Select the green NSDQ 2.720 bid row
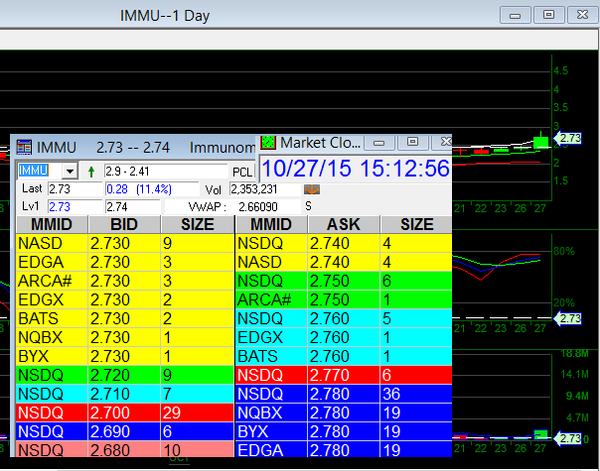The height and width of the screenshot is (471, 600). 125,375
